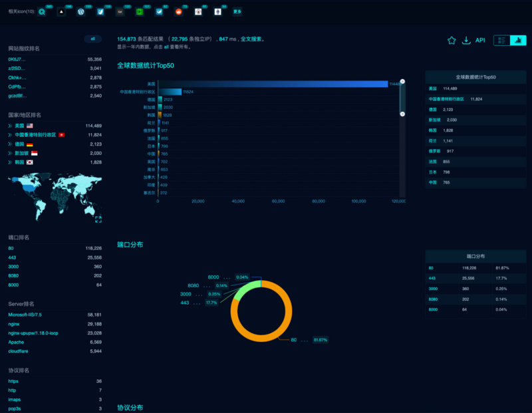This screenshot has width=532, height=413.
Task: Select the black triangle related icon
Action: point(61,11)
